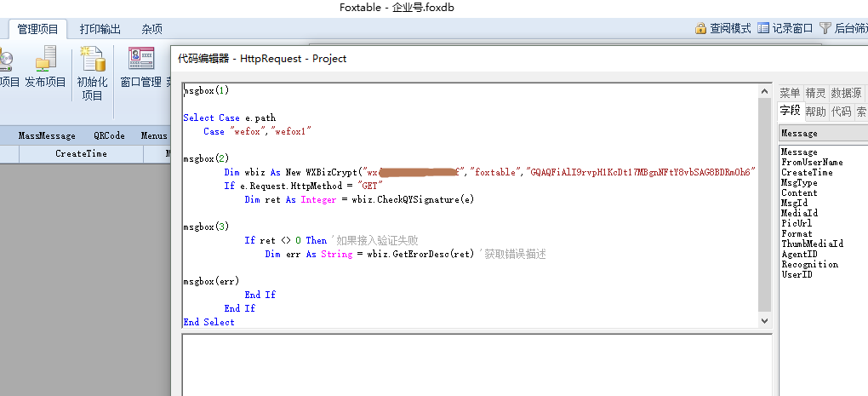Click the msgbox(err) code line
This screenshot has height=396, width=868.
[211, 281]
